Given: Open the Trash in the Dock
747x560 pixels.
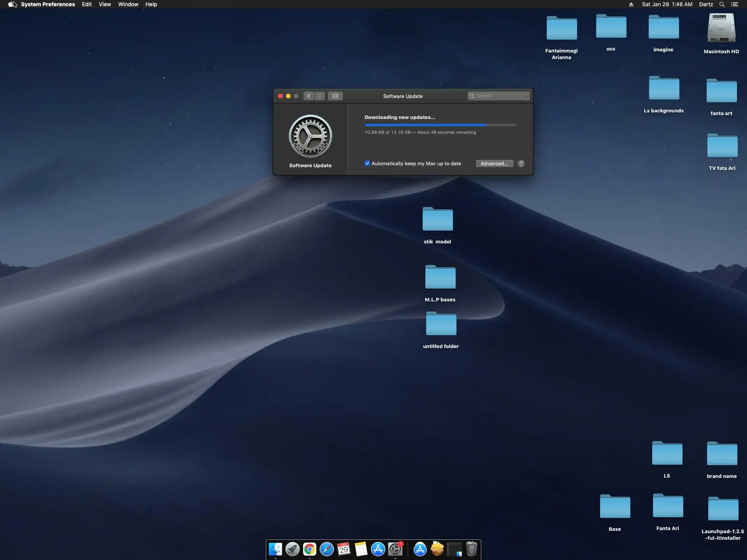Looking at the screenshot, I should pos(472,549).
